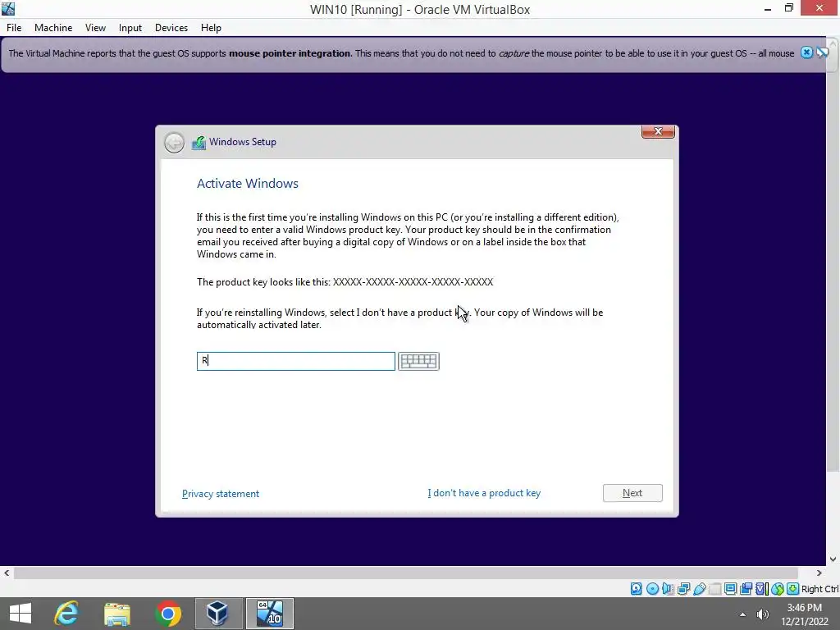Open the View menu
The image size is (840, 630).
95,28
